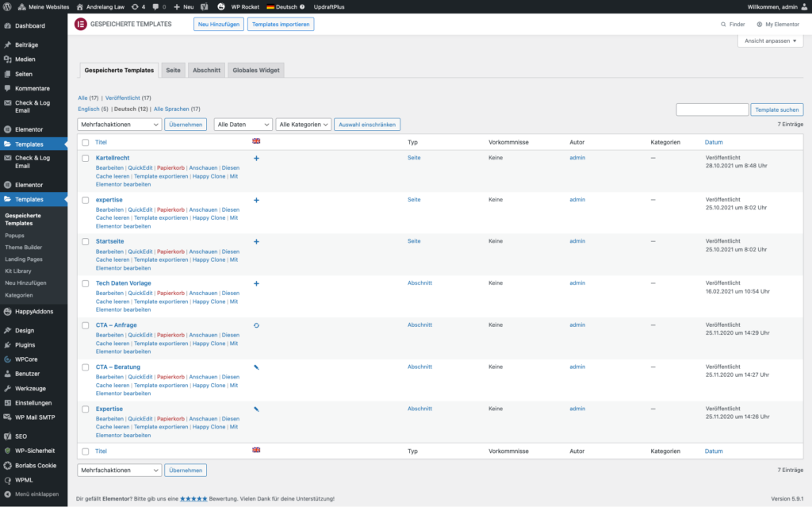This screenshot has height=507, width=812.
Task: Add translation for Startseite via plus icon
Action: coord(256,241)
